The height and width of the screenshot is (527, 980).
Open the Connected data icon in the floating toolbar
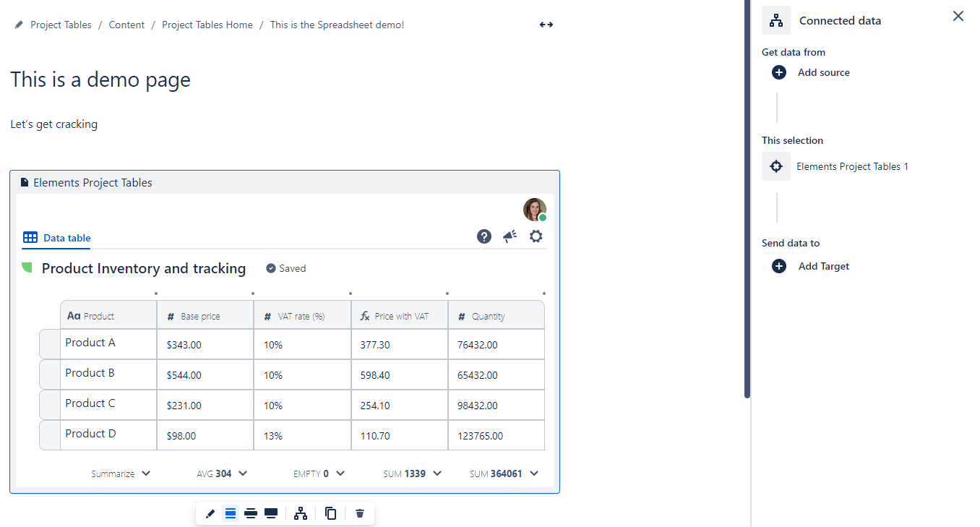301,513
